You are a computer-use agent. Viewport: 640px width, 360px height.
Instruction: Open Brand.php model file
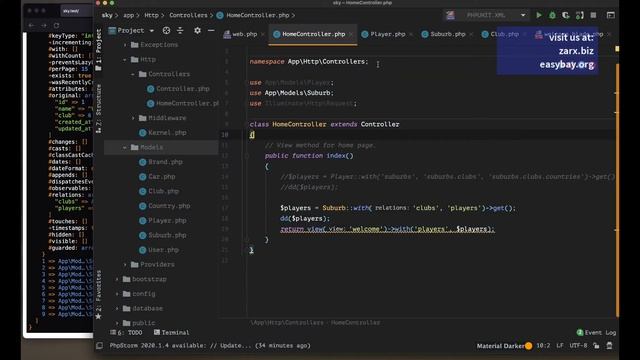(x=160, y=162)
